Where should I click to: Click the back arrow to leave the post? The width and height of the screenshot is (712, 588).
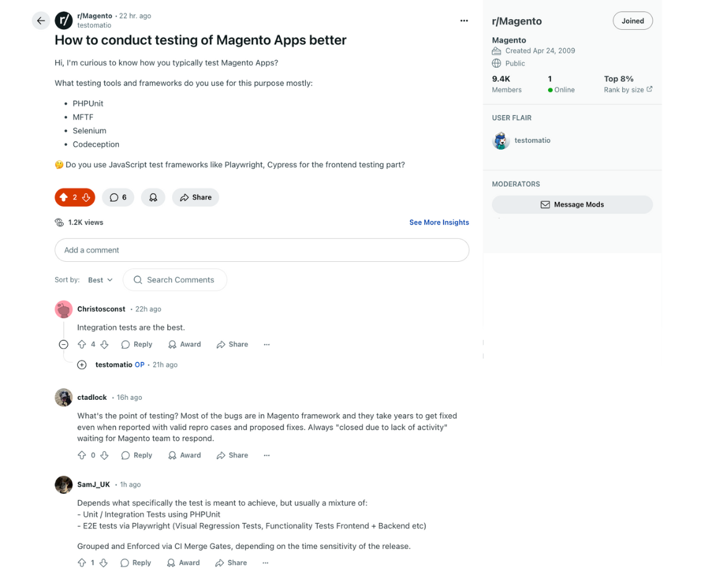click(x=41, y=20)
